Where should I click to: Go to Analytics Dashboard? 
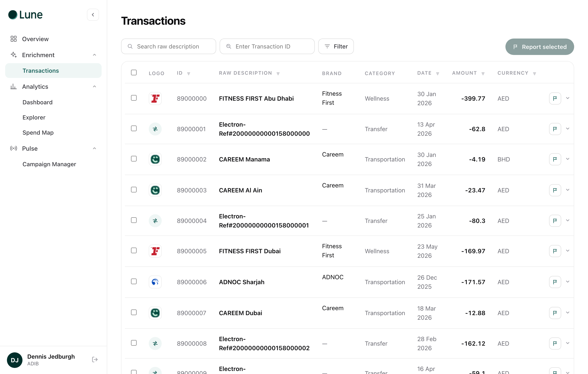(37, 102)
